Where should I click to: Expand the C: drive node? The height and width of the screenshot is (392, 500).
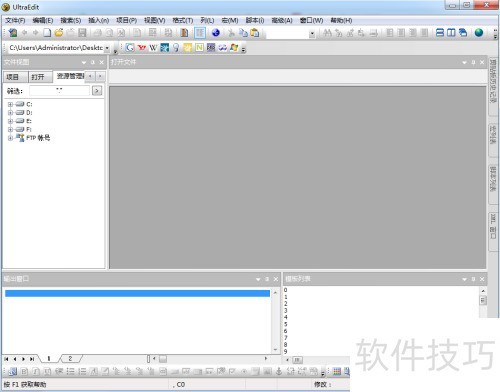[10, 104]
